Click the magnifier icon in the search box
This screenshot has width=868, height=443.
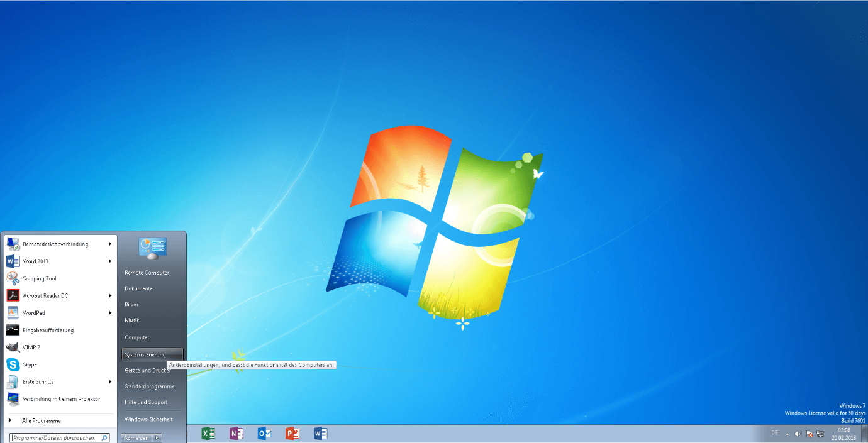click(104, 438)
